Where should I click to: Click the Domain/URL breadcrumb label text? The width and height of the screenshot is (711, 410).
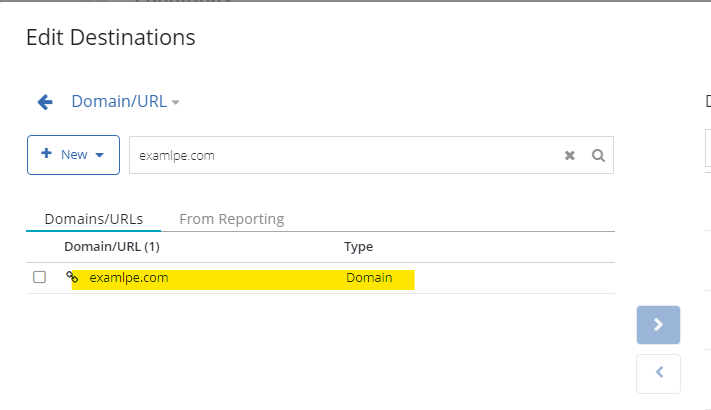pyautogui.click(x=118, y=102)
